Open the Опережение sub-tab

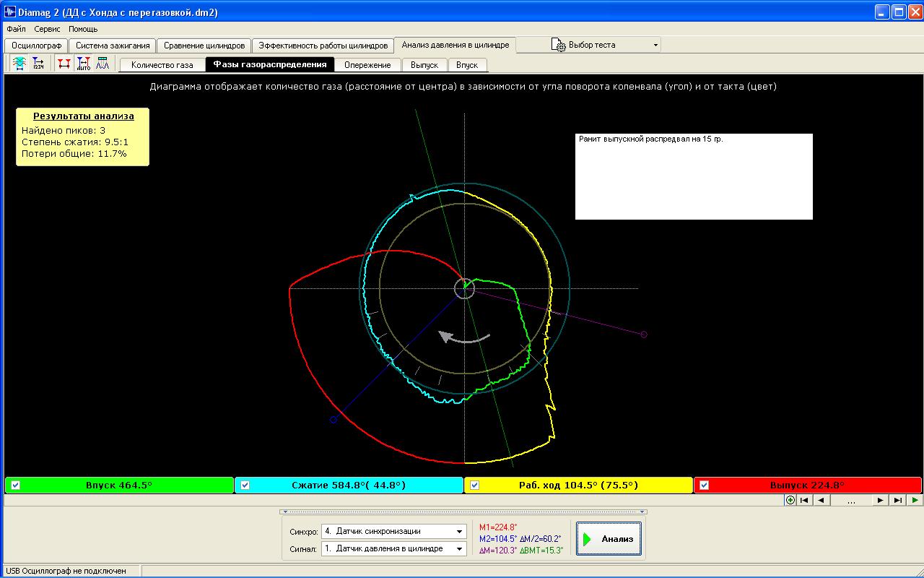pyautogui.click(x=367, y=65)
